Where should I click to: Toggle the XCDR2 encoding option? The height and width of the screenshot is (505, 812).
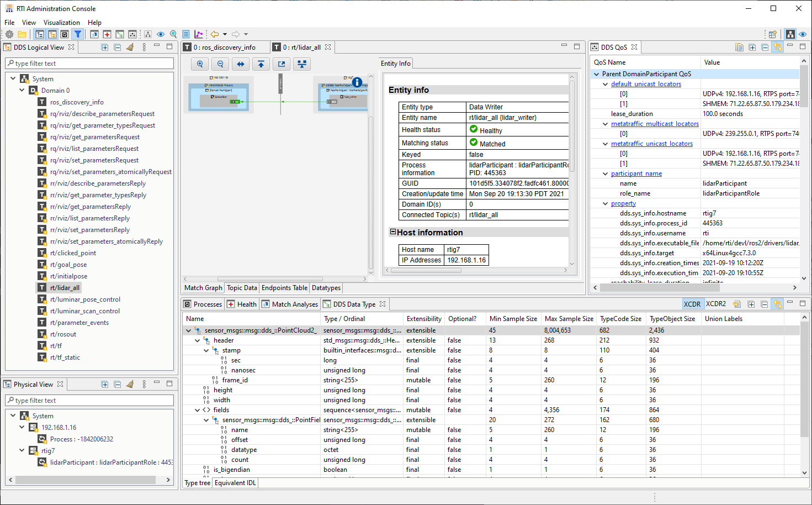click(715, 304)
